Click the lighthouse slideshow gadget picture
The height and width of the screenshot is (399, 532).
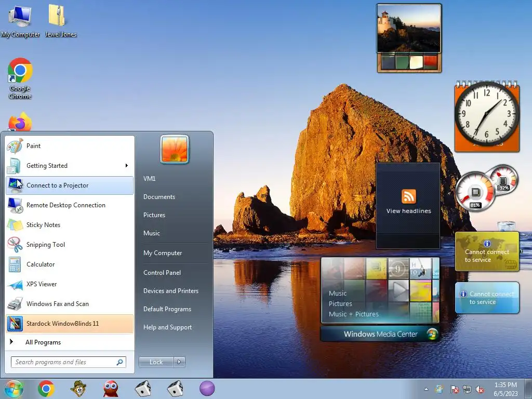coord(409,29)
